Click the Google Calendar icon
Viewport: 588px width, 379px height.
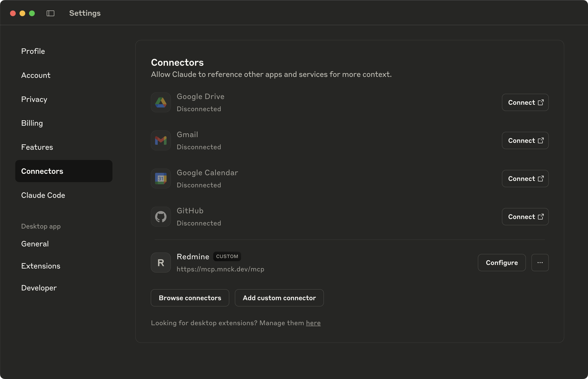point(161,179)
